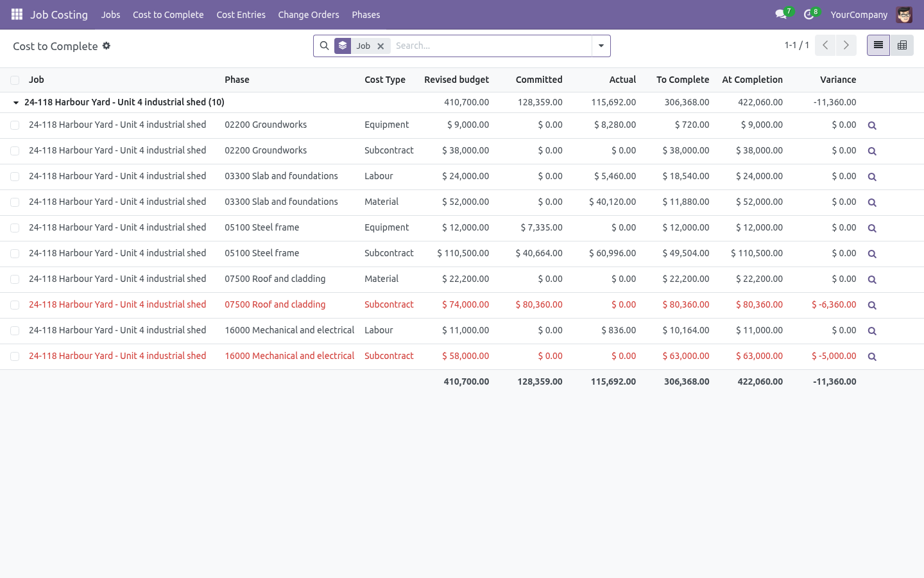
Task: Select the Steel frame Subcontract row checkbox
Action: point(15,254)
